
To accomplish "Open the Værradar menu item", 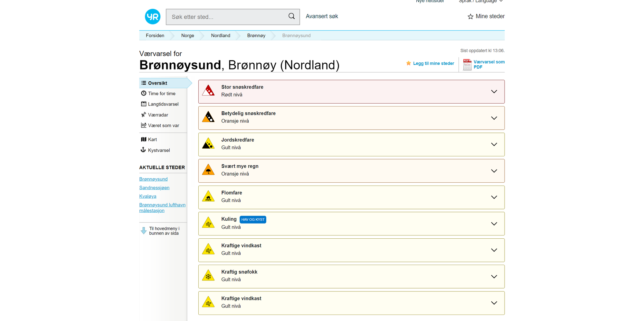I will point(158,115).
